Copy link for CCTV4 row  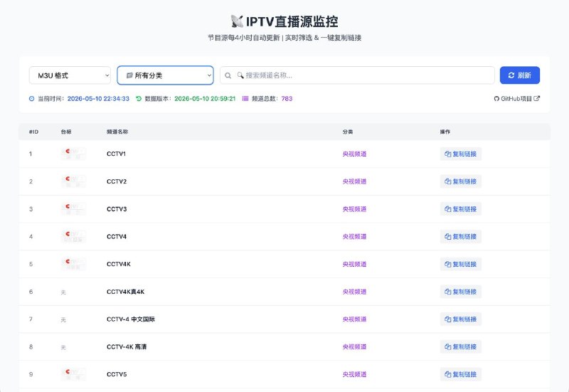click(460, 237)
